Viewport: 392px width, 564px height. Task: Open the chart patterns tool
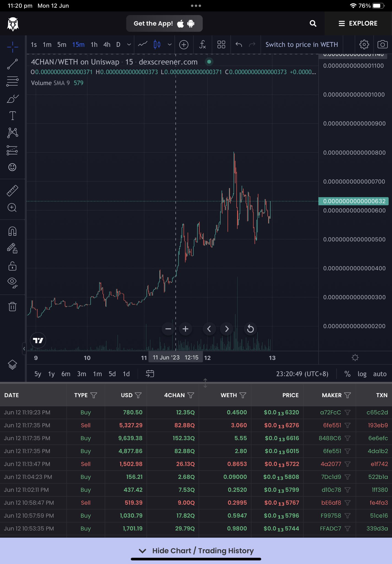[12, 133]
